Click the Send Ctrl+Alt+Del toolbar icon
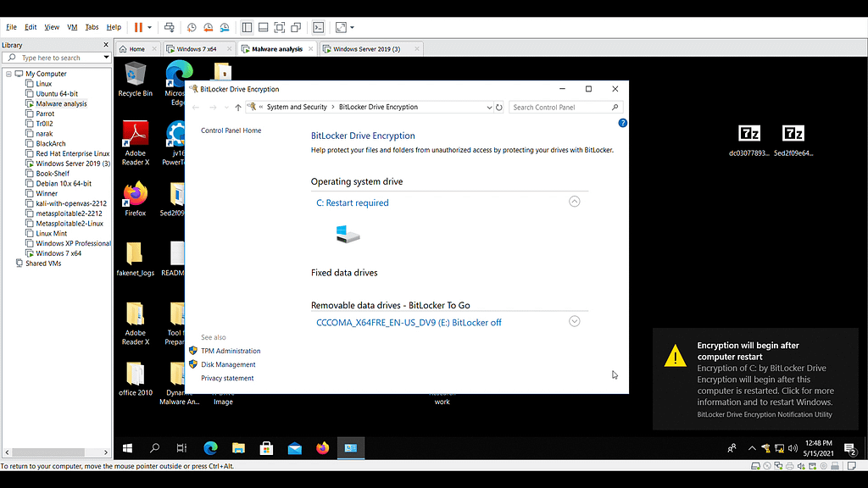The image size is (868, 488). coord(170,27)
